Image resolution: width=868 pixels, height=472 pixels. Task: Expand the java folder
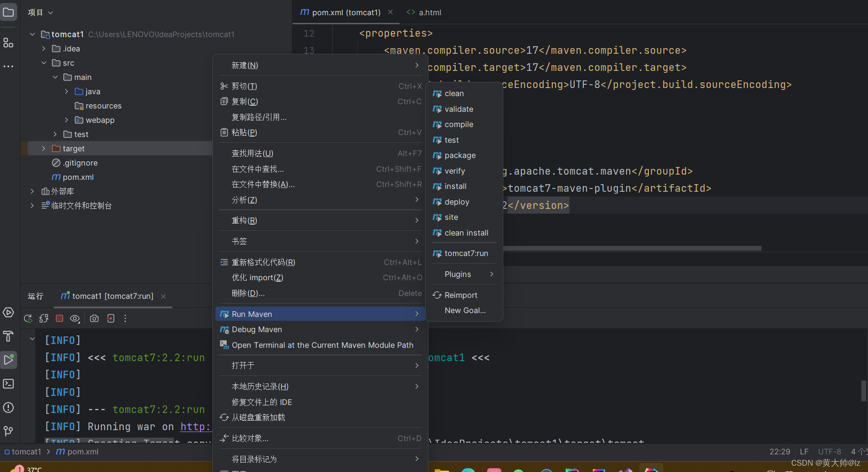[x=67, y=91]
